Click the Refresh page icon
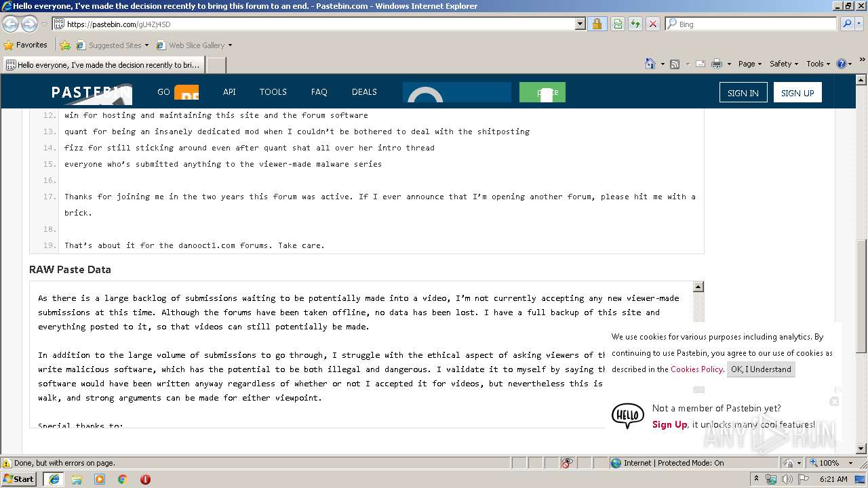The image size is (868, 488). coord(635,24)
